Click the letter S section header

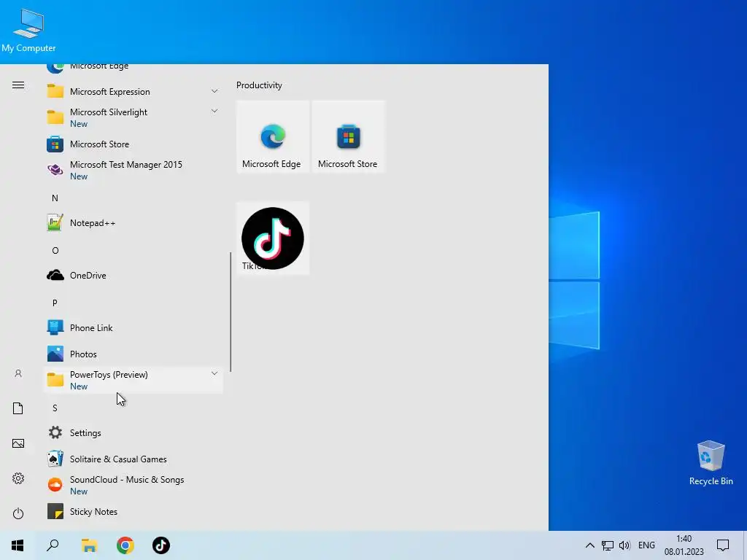[x=55, y=408]
